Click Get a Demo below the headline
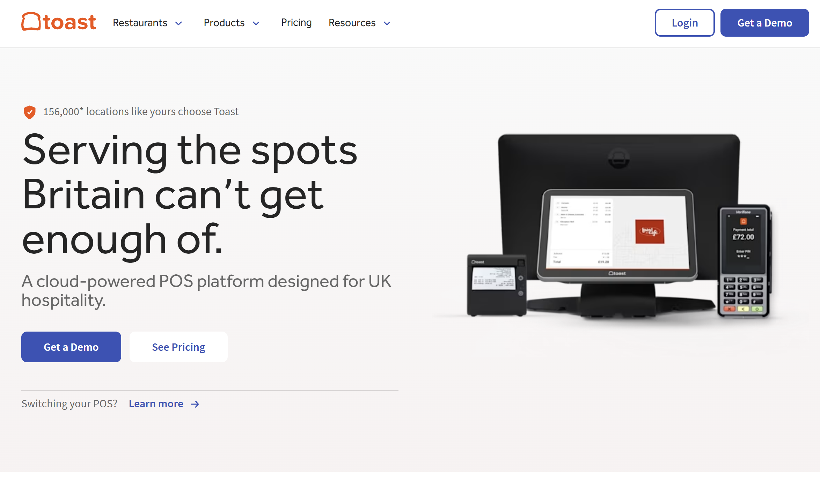This screenshot has width=820, height=504. [71, 347]
